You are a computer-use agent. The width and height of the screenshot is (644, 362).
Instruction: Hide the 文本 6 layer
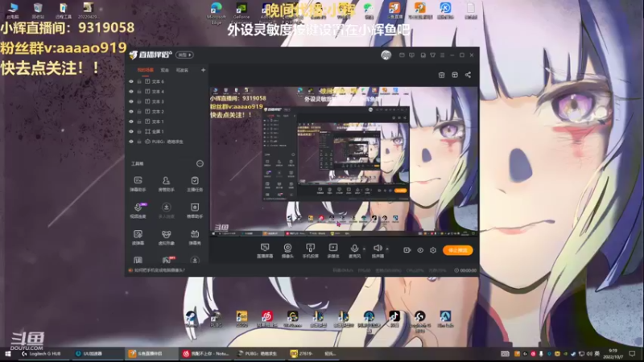(131, 82)
